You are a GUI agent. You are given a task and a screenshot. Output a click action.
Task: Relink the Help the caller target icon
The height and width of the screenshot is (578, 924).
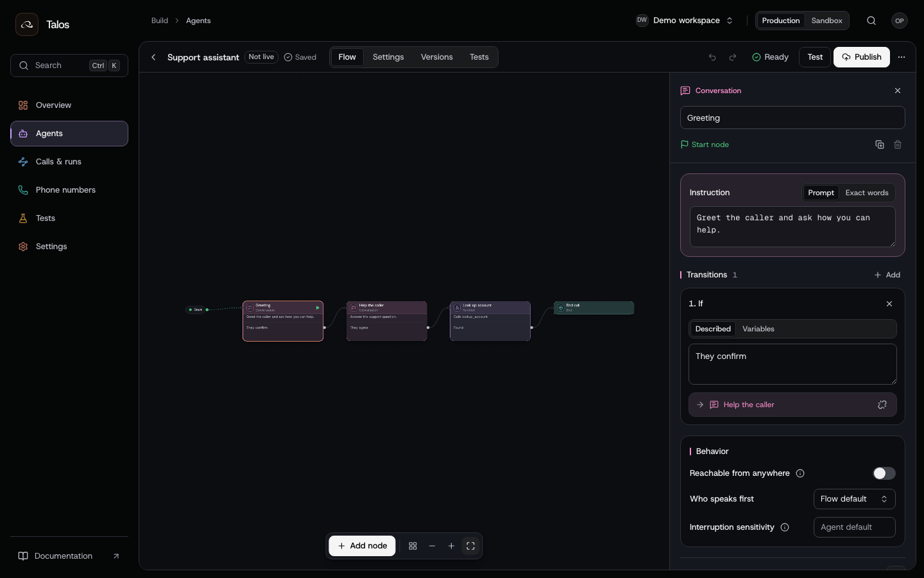pyautogui.click(x=882, y=405)
